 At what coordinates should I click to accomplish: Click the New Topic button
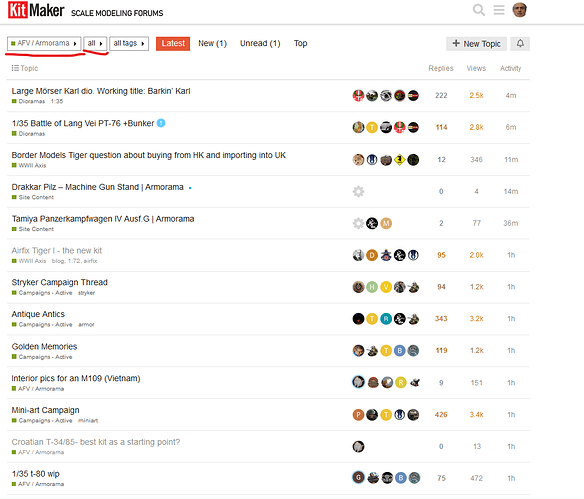pyautogui.click(x=476, y=44)
